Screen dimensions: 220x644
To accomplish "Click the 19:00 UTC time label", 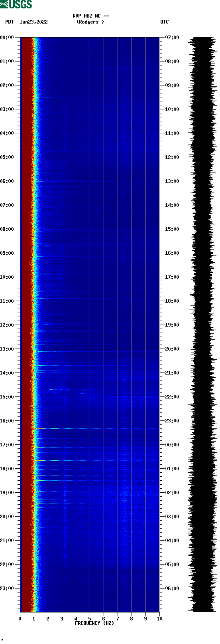I will 172,325.
